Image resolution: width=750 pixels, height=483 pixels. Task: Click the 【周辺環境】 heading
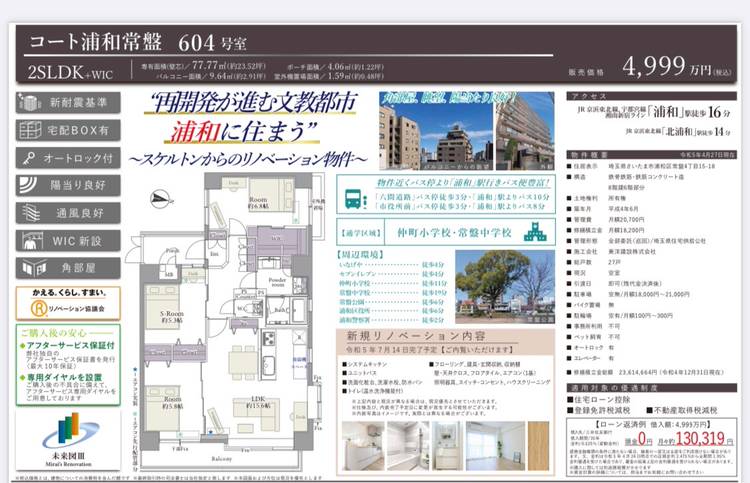[x=361, y=254]
